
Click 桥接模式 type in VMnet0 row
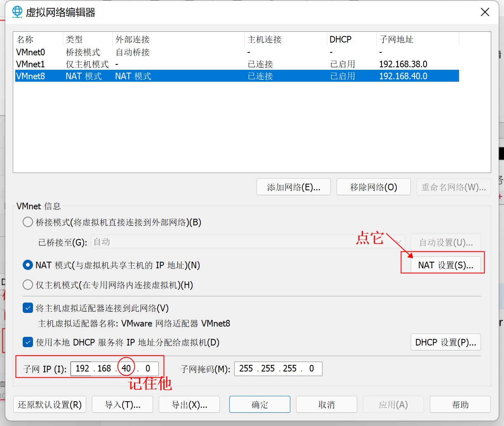83,52
